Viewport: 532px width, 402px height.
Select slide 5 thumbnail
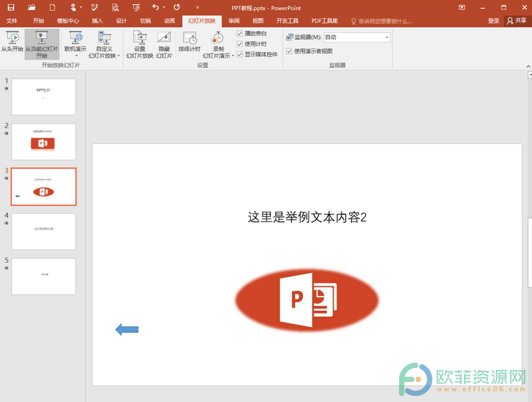click(43, 276)
